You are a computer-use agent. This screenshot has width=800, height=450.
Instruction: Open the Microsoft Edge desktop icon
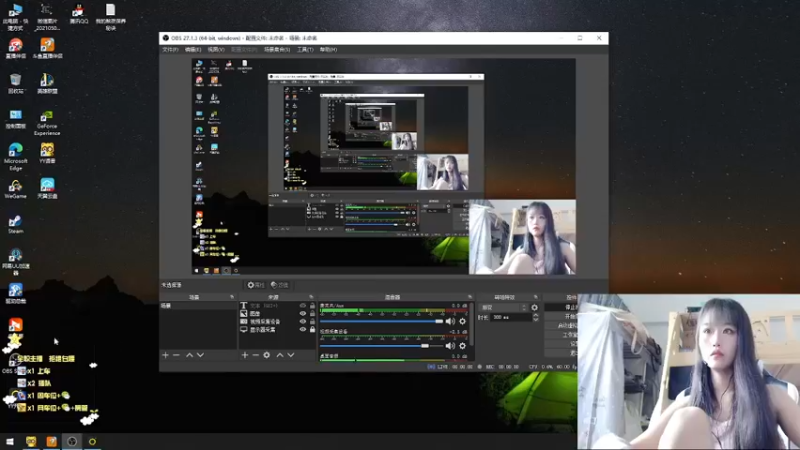click(15, 157)
